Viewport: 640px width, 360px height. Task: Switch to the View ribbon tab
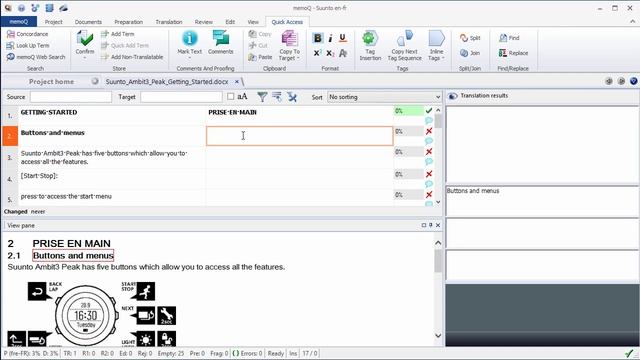pyautogui.click(x=253, y=22)
